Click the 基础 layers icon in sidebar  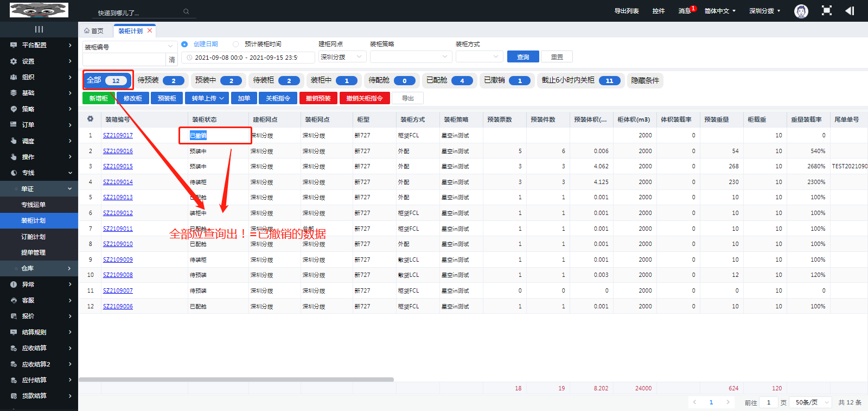14,93
